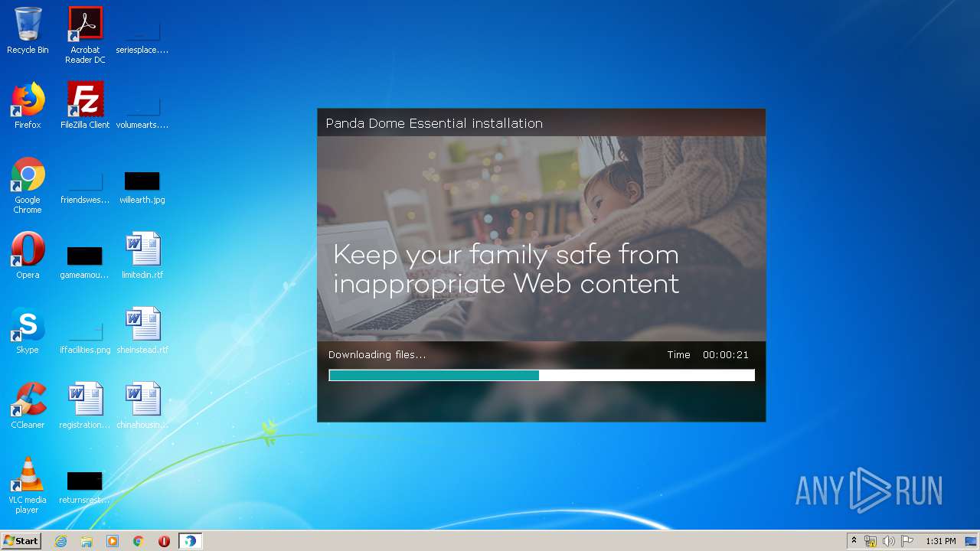980x551 pixels.
Task: Open the volume control tray icon
Action: (889, 541)
